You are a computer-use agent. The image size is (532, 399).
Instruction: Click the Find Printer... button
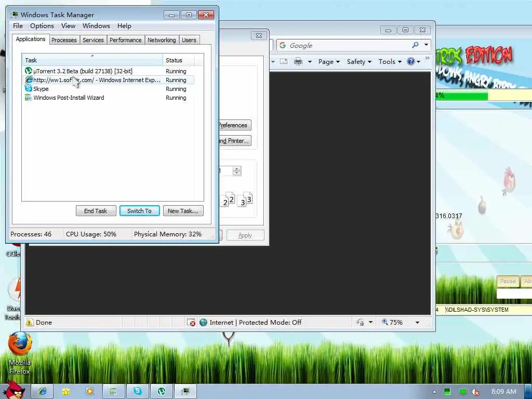tap(234, 141)
